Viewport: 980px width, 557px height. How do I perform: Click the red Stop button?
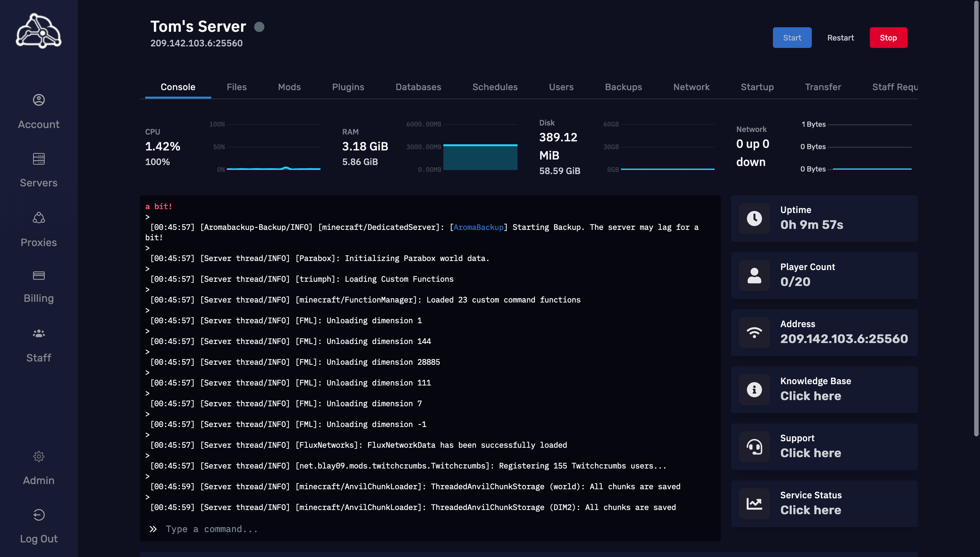888,38
